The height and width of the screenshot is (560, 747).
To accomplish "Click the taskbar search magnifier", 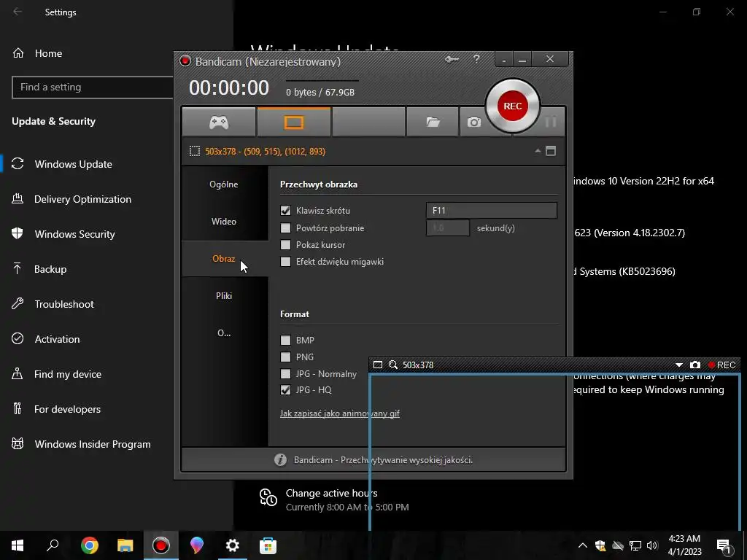I will coord(53,545).
